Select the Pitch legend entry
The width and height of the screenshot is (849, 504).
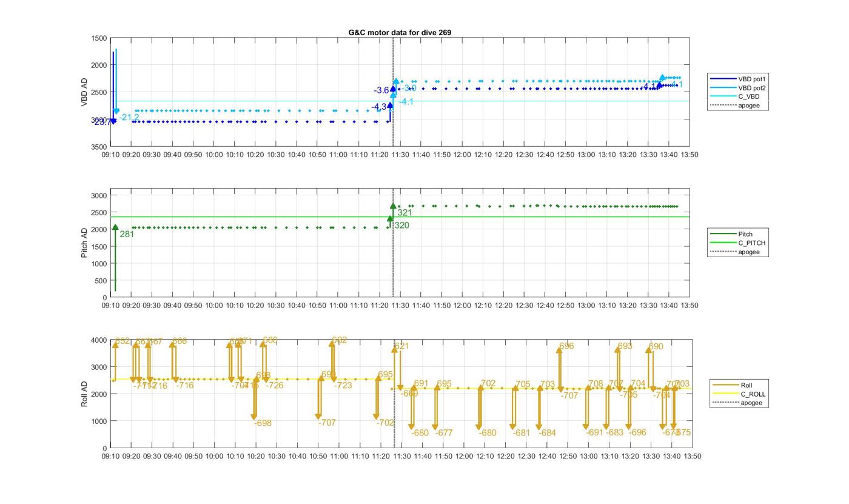click(737, 234)
